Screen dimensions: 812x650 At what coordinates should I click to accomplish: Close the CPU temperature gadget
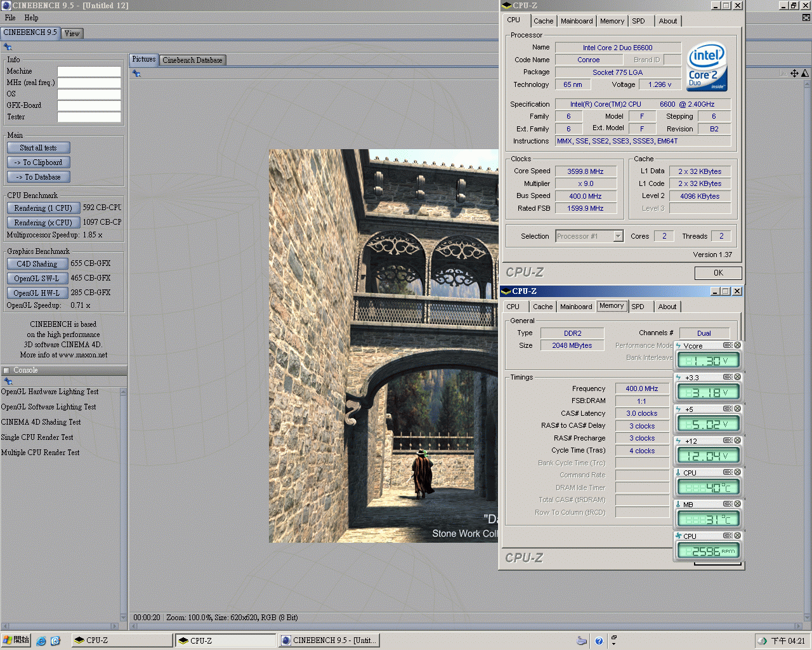[x=737, y=472]
